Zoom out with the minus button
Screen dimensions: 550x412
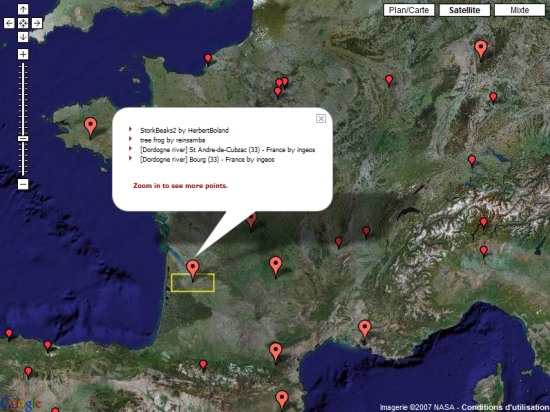coord(23,184)
